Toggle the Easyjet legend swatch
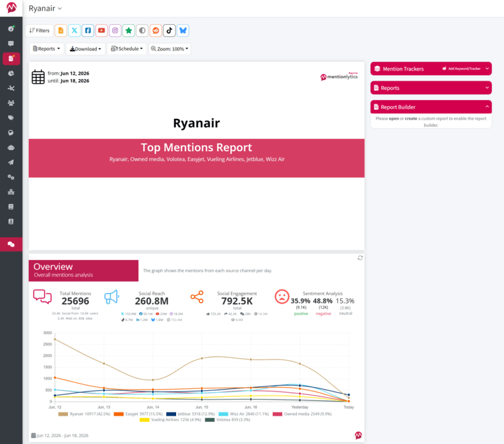Image resolution: width=504 pixels, height=444 pixels. [x=119, y=414]
